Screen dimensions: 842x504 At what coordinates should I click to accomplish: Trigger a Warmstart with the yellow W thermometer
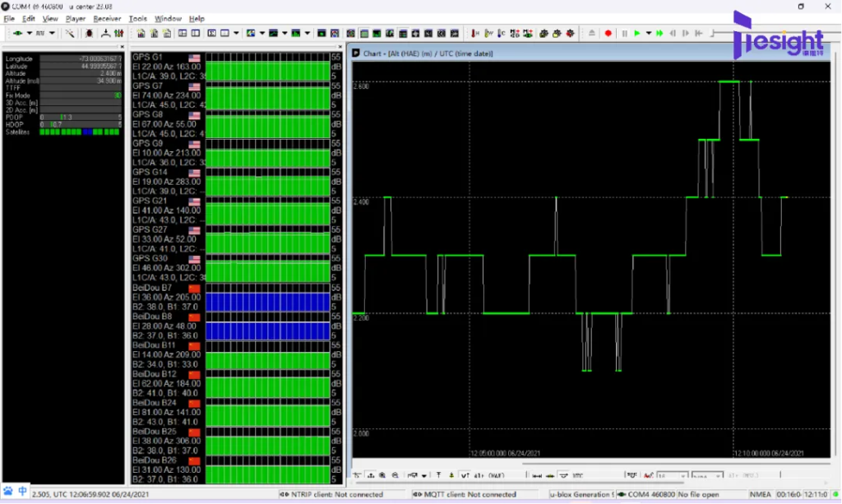[x=488, y=33]
